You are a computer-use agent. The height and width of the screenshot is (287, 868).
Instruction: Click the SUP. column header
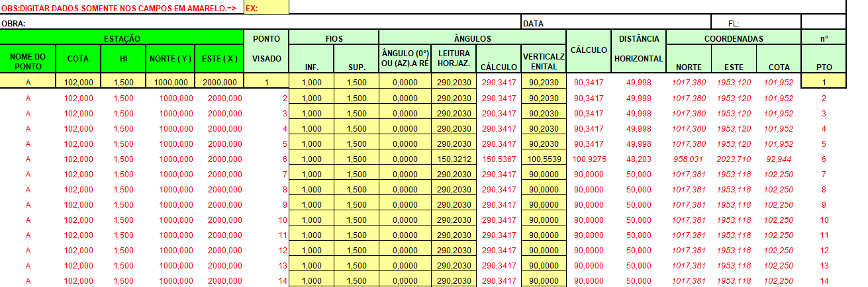pyautogui.click(x=356, y=59)
